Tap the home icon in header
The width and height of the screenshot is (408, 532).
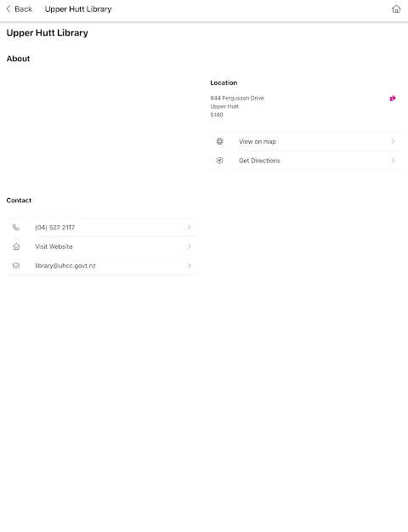(x=396, y=8)
